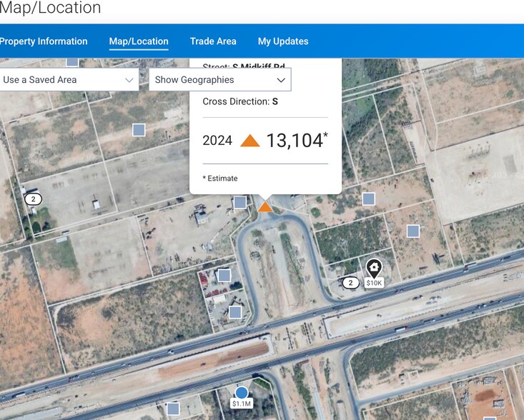Click the orange traffic count triangle on map
The width and height of the screenshot is (524, 420).
pyautogui.click(x=265, y=206)
